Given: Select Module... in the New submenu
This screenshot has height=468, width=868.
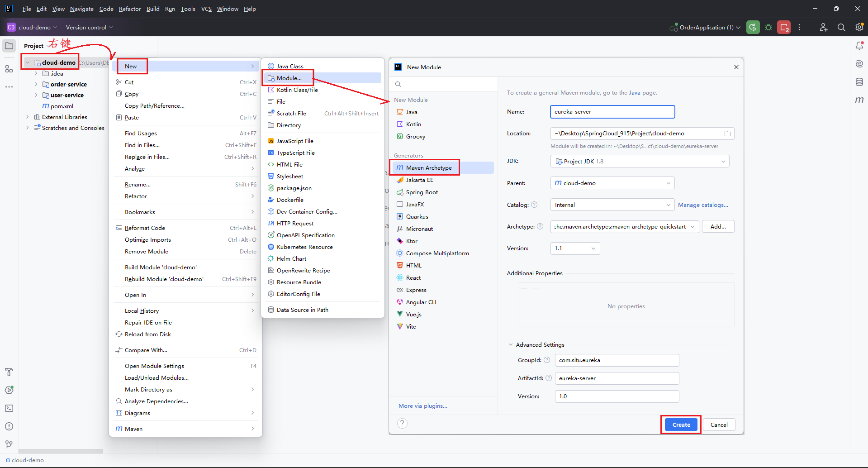Looking at the screenshot, I should point(322,78).
